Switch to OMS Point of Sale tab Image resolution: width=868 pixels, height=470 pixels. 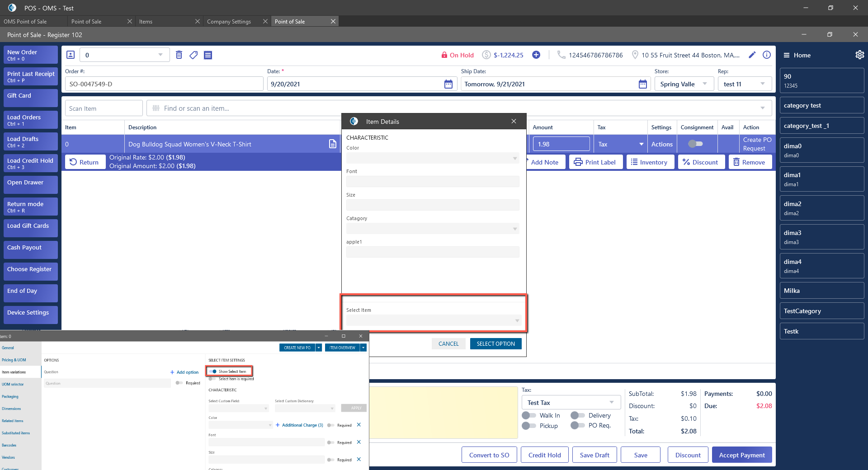[34, 21]
